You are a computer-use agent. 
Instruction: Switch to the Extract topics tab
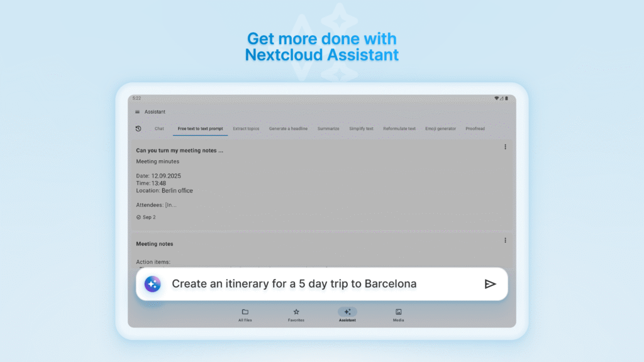point(246,128)
